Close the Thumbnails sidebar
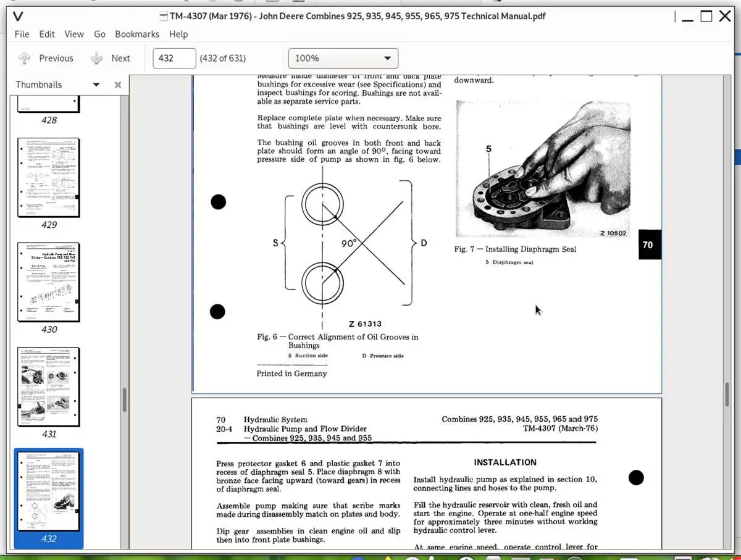Image resolution: width=741 pixels, height=560 pixels. click(x=118, y=85)
